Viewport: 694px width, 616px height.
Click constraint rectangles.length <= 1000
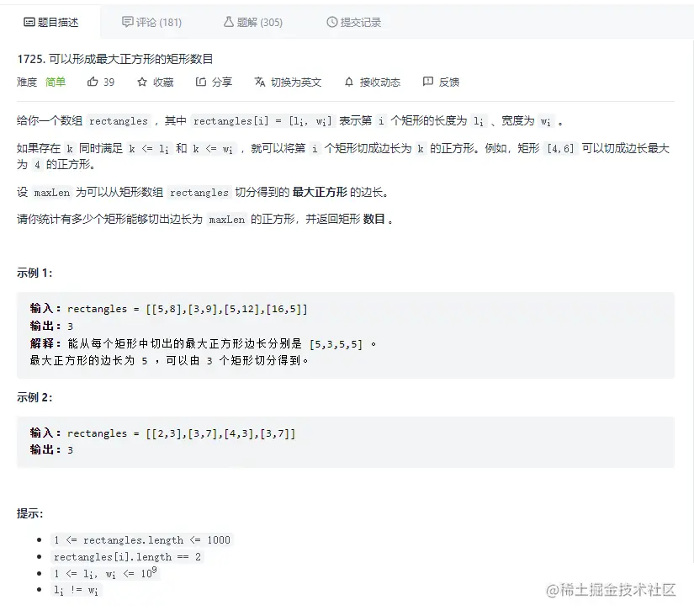click(142, 539)
